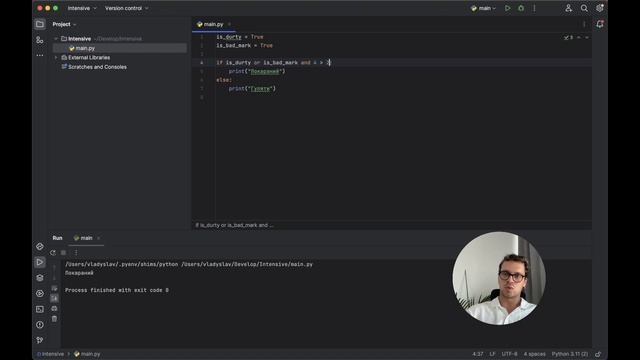Go to previous highlighted error arrow

pyautogui.click(x=579, y=38)
